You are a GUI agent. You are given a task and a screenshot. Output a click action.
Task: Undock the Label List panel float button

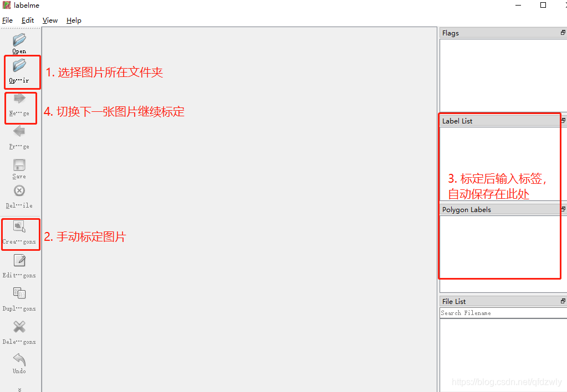coord(563,120)
